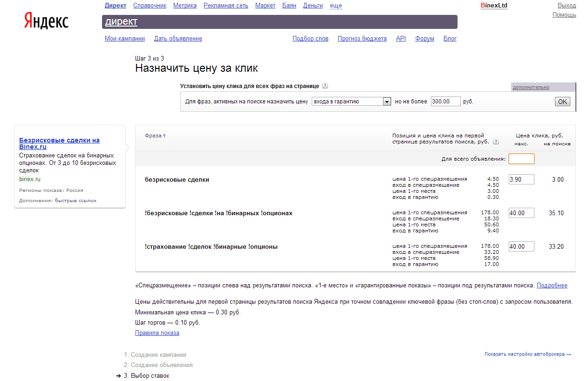The image size is (588, 381).
Task: Open Маркет in top navigation
Action: click(x=265, y=6)
